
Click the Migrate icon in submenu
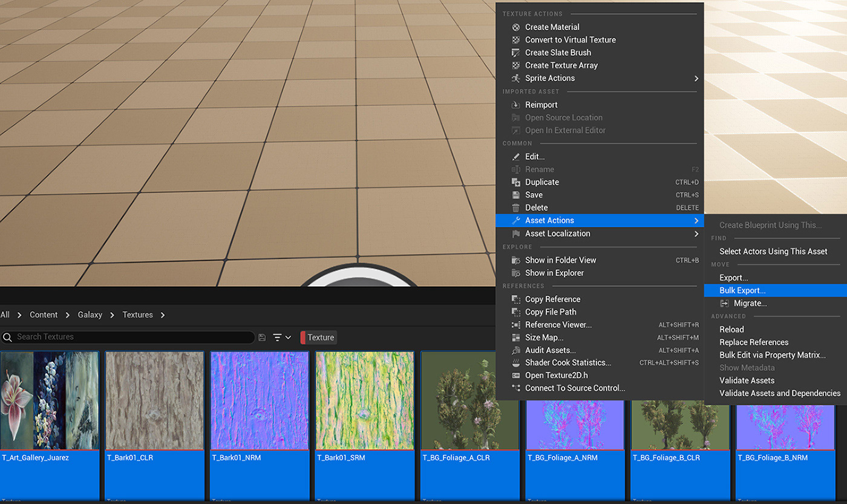click(725, 303)
